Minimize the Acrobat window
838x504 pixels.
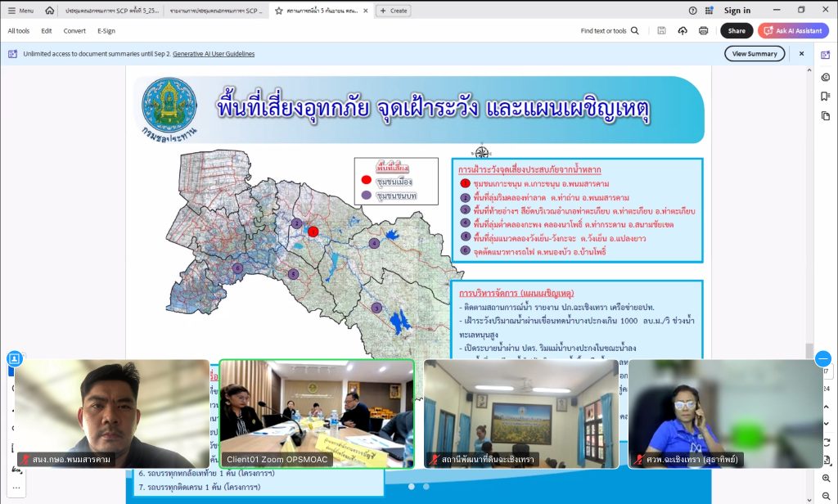[777, 10]
